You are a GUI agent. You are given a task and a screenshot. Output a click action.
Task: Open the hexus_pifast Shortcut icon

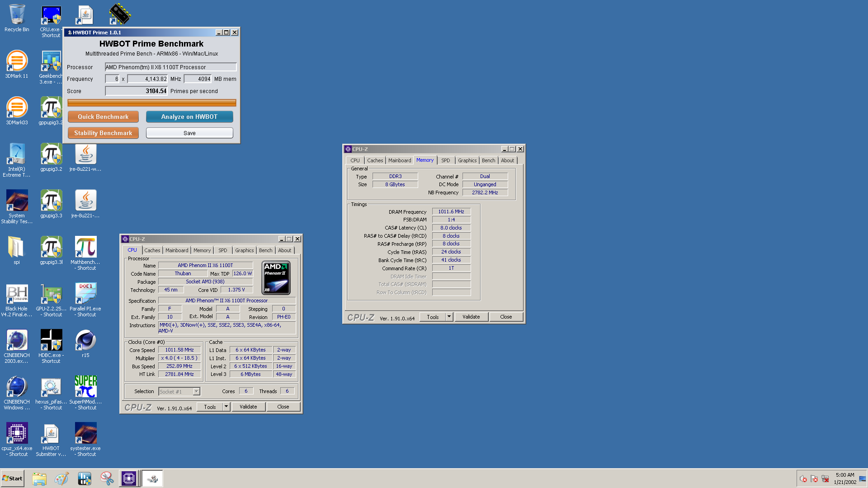pos(51,393)
